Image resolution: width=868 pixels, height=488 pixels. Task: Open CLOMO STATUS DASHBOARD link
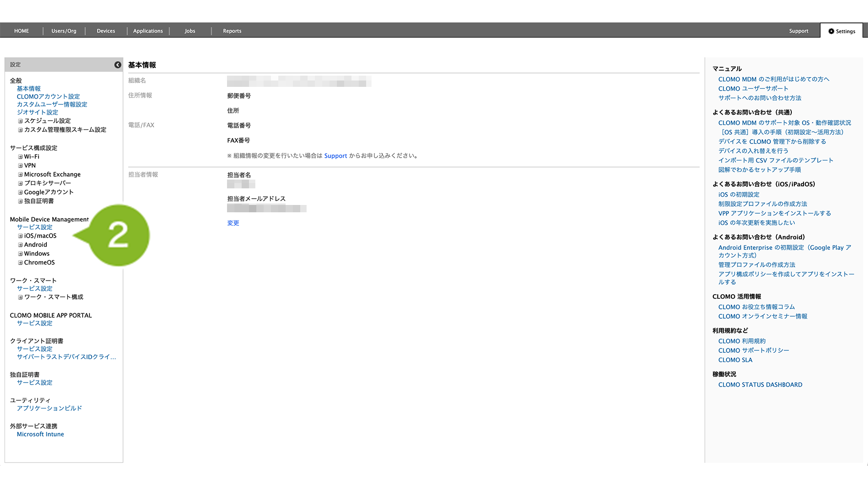point(760,385)
